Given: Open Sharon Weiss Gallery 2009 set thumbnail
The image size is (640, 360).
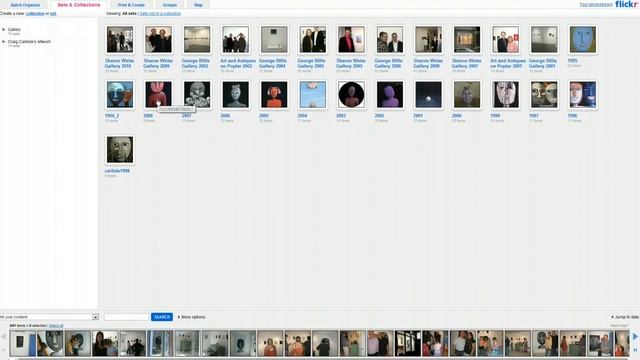Looking at the screenshot, I should 158,40.
